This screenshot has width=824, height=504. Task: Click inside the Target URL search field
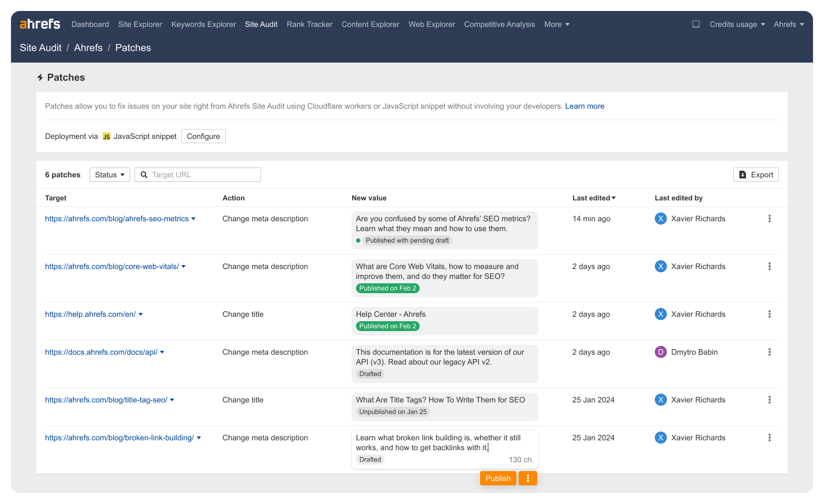[198, 175]
